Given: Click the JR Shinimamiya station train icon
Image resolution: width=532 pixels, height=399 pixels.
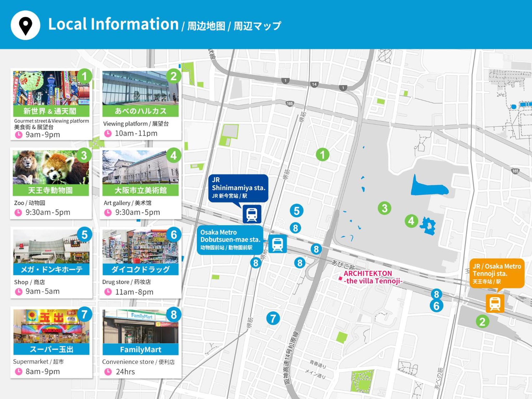Looking at the screenshot, I should tap(252, 214).
